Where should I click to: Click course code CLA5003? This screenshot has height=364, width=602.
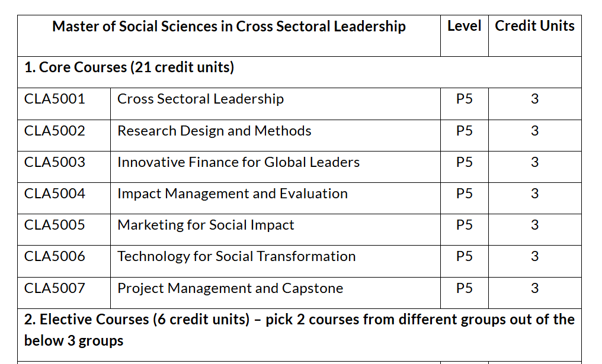click(x=55, y=162)
